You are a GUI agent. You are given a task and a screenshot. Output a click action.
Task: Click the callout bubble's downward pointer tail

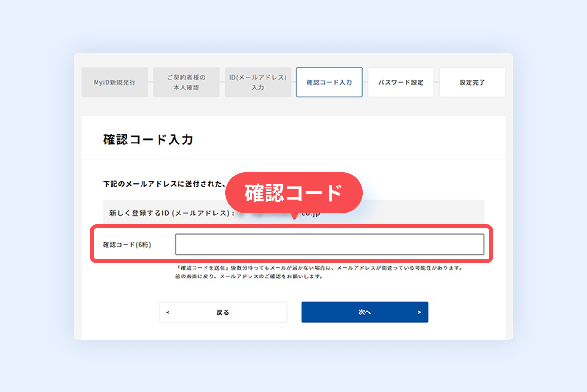294,216
